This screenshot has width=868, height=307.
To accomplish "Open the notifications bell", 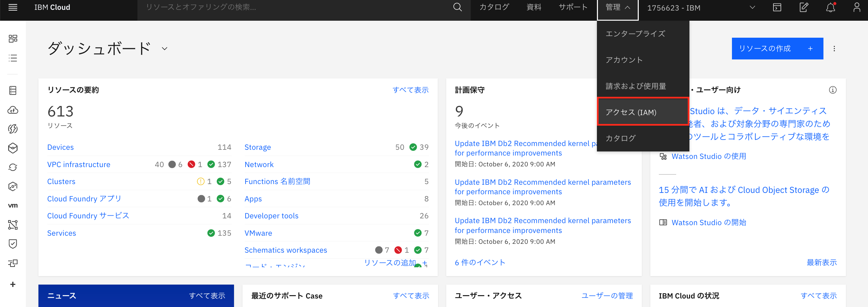I will tap(831, 7).
